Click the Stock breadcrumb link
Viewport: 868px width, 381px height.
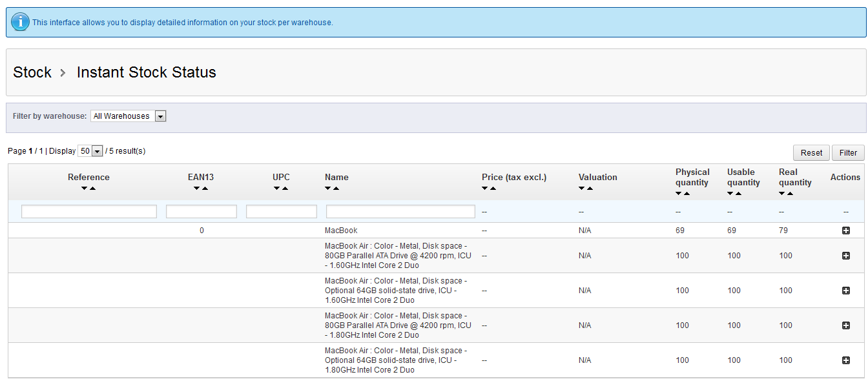32,72
